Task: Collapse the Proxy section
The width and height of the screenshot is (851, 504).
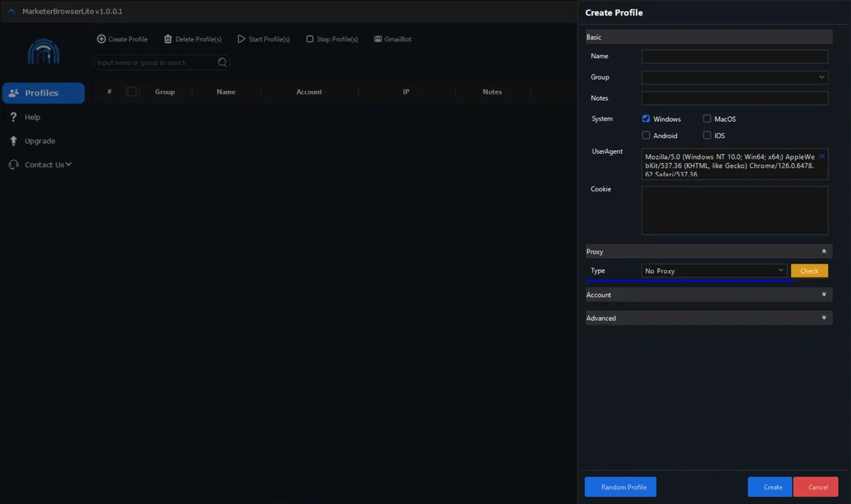Action: [823, 252]
